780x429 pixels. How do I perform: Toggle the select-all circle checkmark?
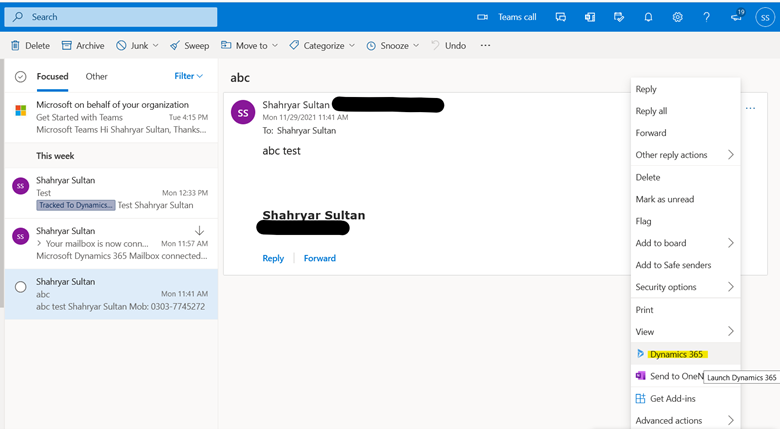point(20,77)
